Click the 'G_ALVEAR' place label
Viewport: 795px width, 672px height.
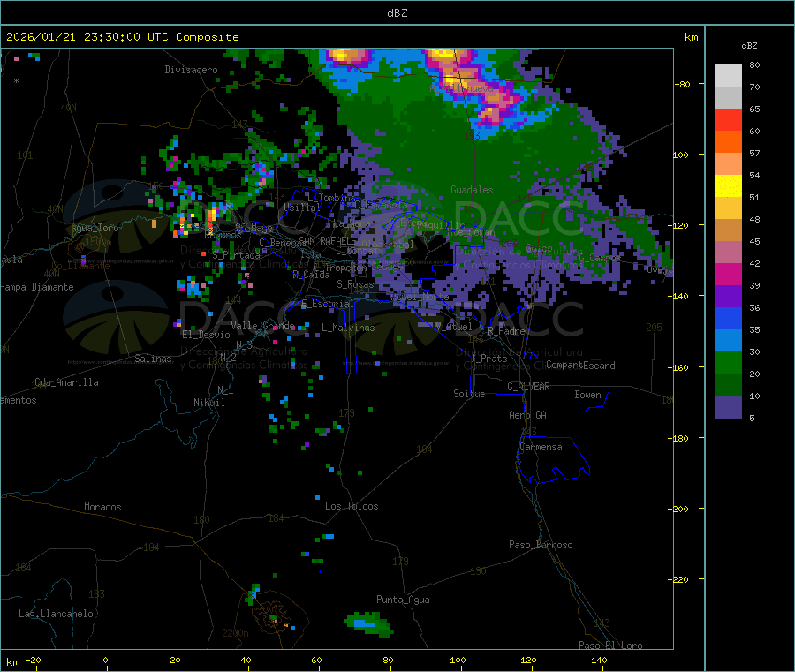[528, 387]
